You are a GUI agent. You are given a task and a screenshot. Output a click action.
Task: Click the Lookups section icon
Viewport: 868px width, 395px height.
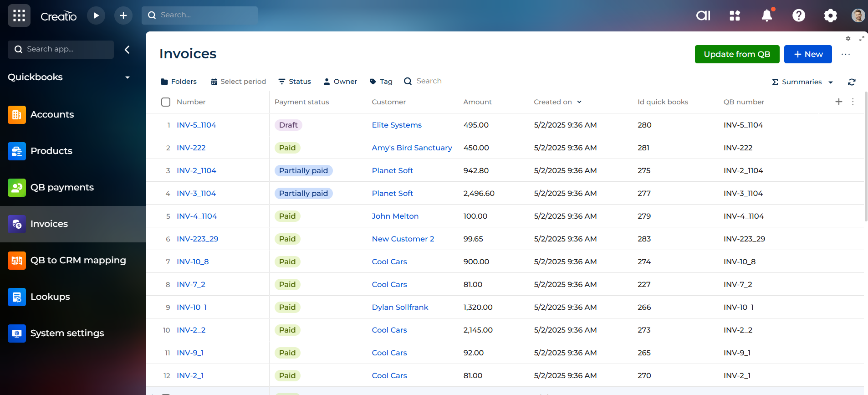pyautogui.click(x=17, y=297)
